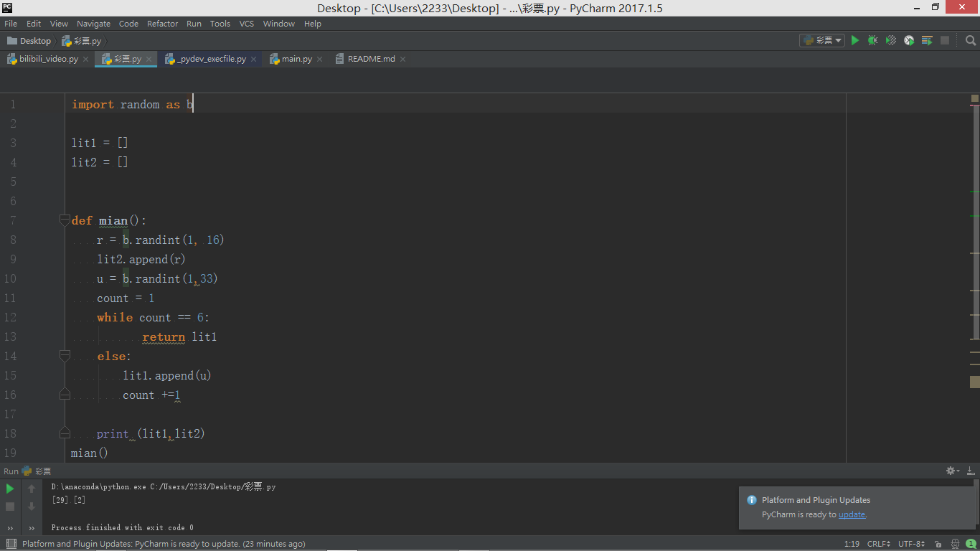Screen dimensions: 980x551
Task: Open Search Everywhere magnifier icon
Action: click(x=971, y=41)
